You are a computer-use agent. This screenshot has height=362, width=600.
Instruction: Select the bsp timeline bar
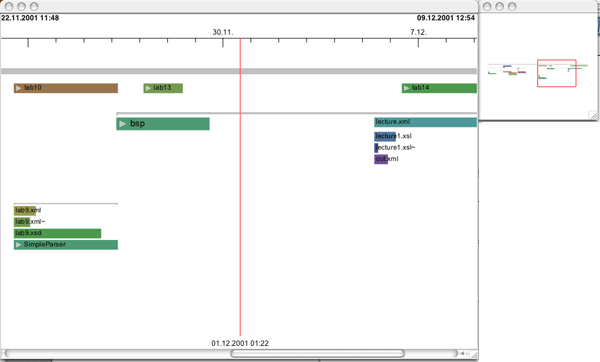(x=163, y=124)
